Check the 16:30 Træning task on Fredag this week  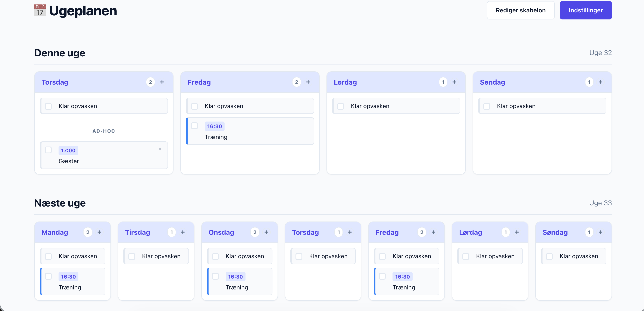coord(194,126)
